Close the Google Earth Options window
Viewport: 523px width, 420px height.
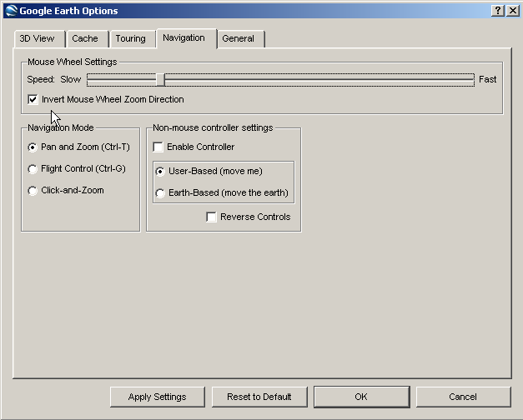point(513,11)
